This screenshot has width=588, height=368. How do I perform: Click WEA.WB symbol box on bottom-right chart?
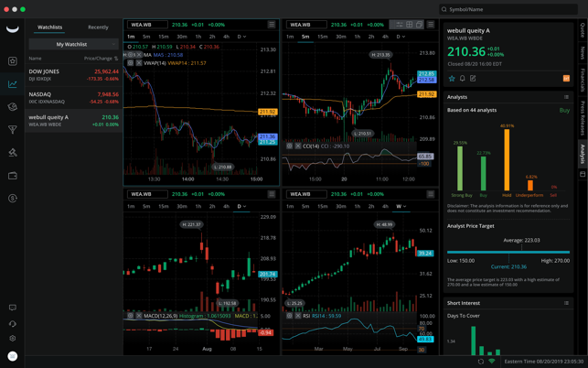point(306,194)
